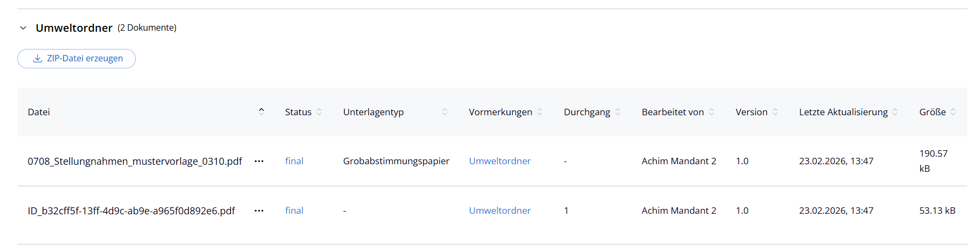This screenshot has height=245, width=980.
Task: Open options menu for 0708_Stellungnahmen file
Action: (x=259, y=161)
